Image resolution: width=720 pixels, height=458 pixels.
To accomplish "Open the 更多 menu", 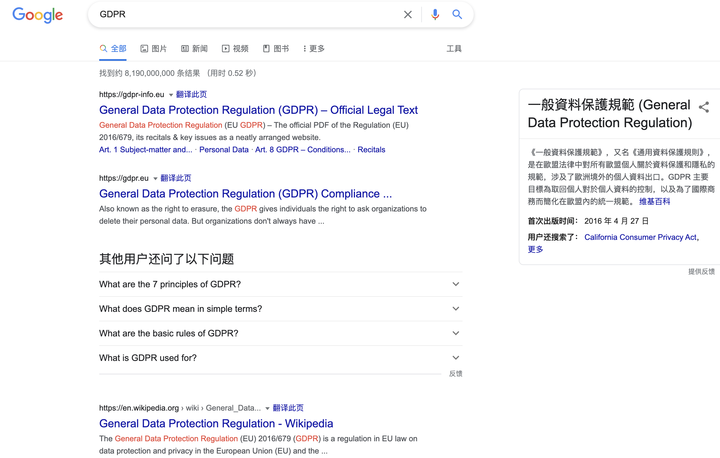I will (x=314, y=49).
